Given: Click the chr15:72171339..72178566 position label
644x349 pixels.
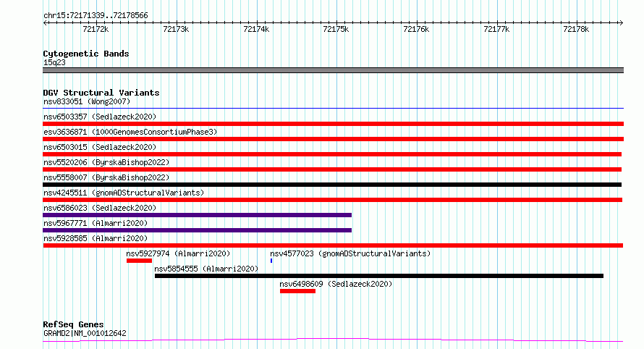Looking at the screenshot, I should click(96, 16).
